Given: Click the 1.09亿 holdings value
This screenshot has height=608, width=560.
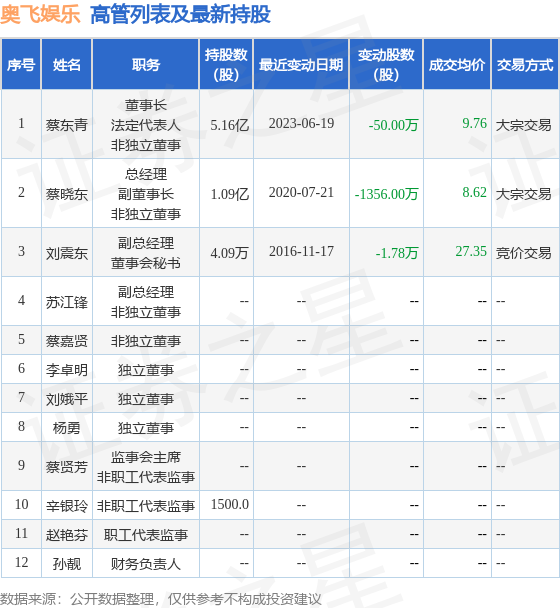Looking at the screenshot, I should coord(229,194).
